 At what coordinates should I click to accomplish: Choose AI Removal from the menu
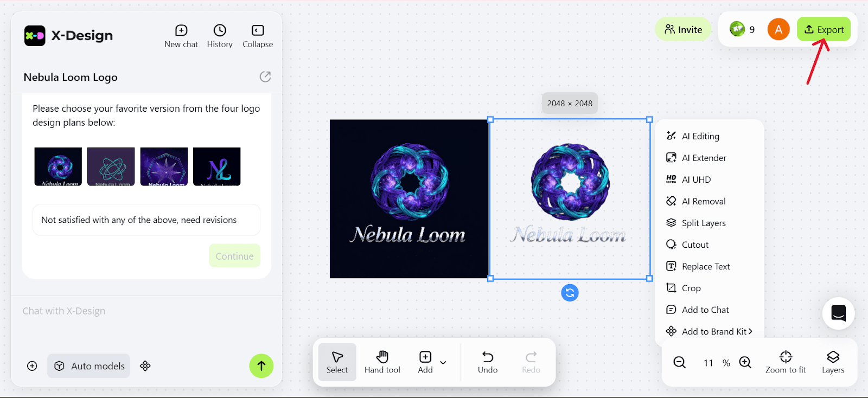[695, 201]
